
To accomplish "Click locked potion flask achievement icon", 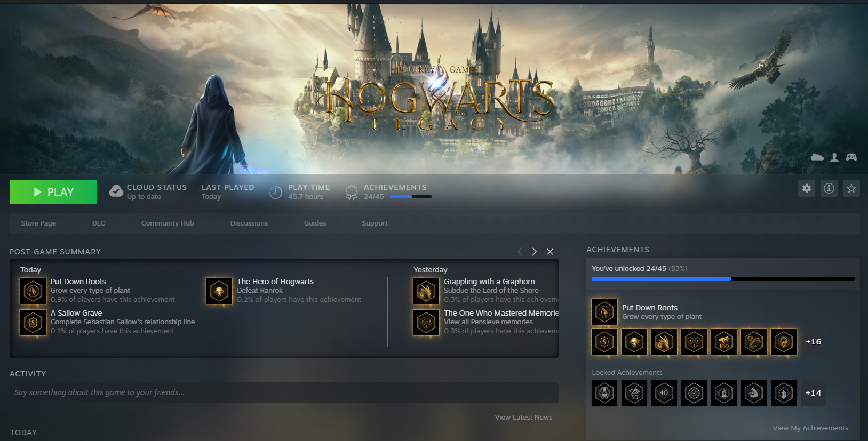I will click(604, 393).
